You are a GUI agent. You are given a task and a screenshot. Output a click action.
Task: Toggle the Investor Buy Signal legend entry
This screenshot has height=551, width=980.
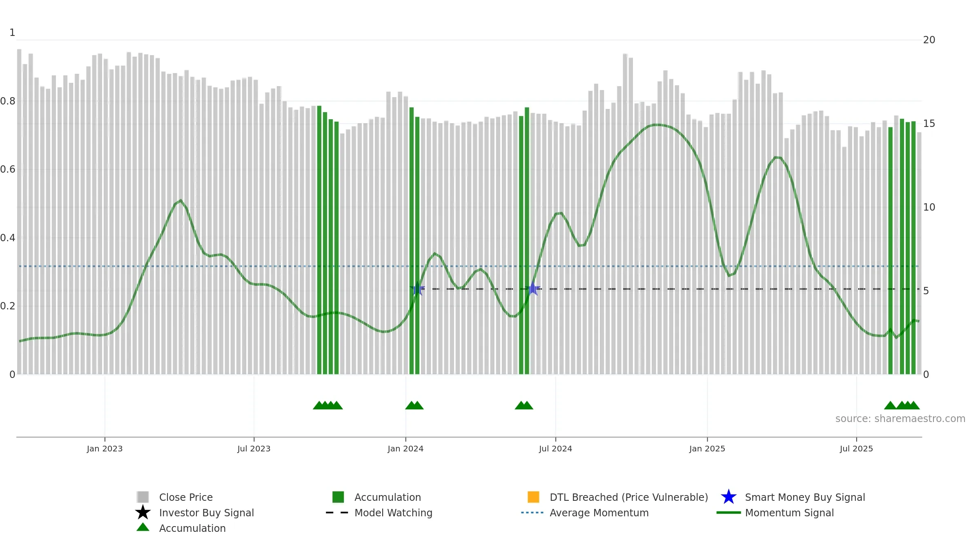tap(194, 513)
